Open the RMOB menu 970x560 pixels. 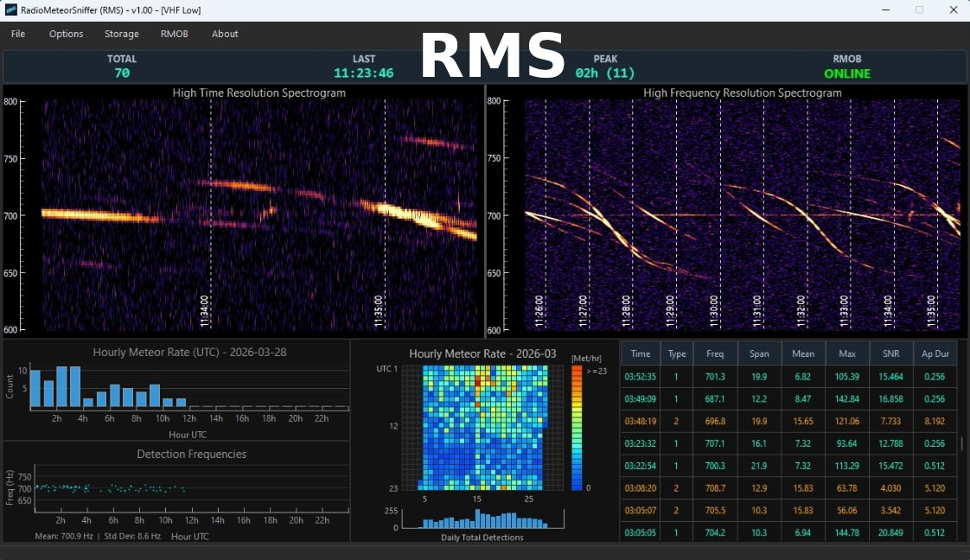174,34
